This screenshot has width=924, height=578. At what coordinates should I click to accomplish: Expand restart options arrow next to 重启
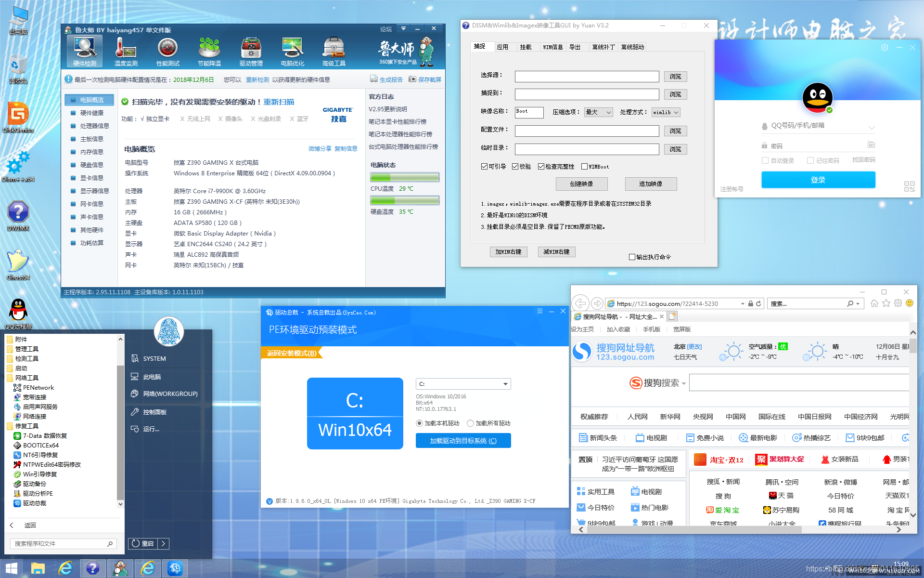click(x=164, y=543)
